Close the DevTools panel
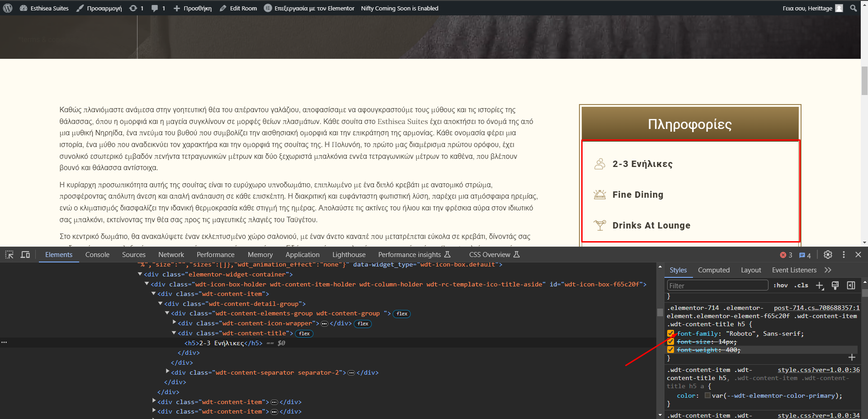Viewport: 868px width, 419px height. pyautogui.click(x=858, y=255)
